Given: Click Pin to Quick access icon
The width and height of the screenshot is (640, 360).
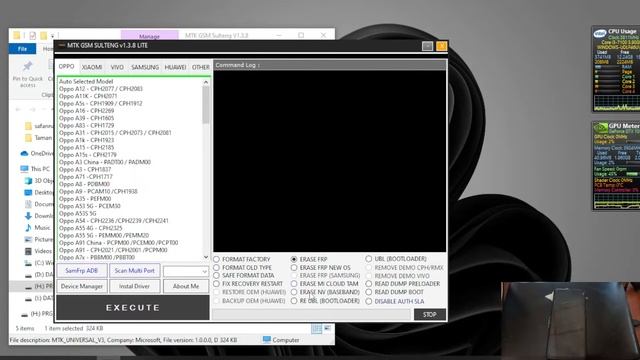Looking at the screenshot, I should pyautogui.click(x=27, y=74).
